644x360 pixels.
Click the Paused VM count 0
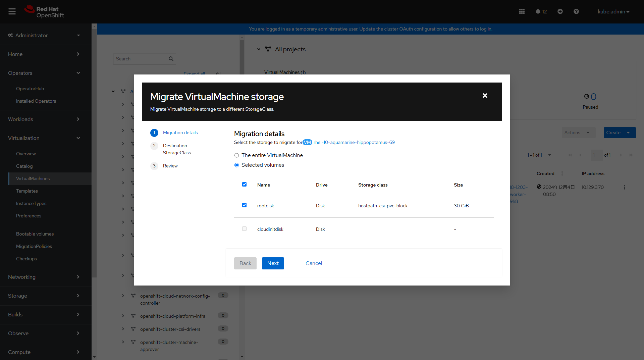tap(593, 97)
